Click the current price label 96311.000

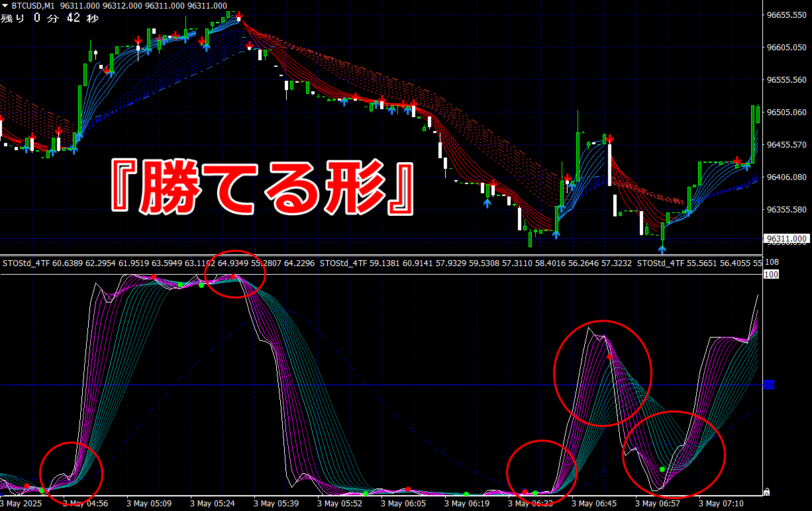click(x=787, y=238)
